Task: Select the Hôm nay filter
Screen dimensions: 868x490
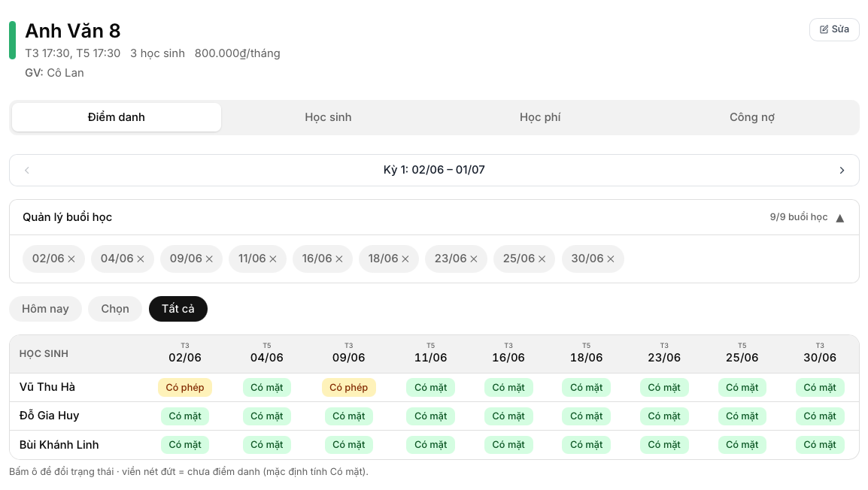Action: pos(45,309)
